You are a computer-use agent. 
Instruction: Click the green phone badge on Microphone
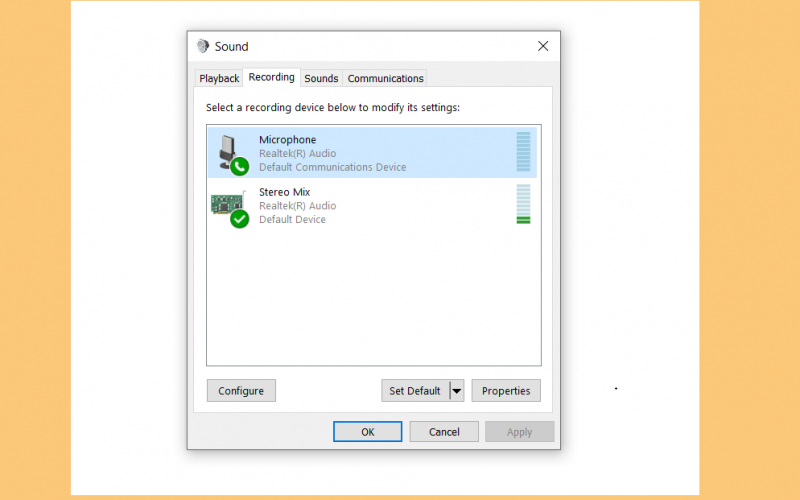[x=239, y=166]
